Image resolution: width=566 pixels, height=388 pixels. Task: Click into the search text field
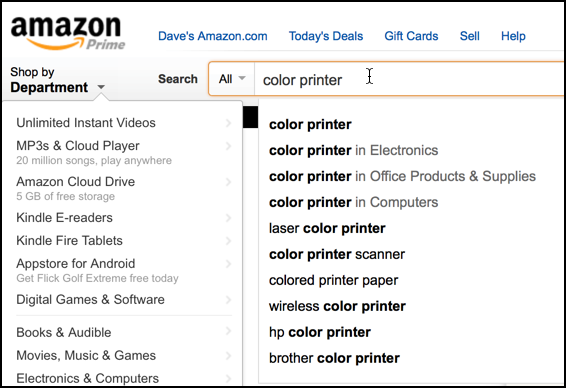click(x=409, y=79)
